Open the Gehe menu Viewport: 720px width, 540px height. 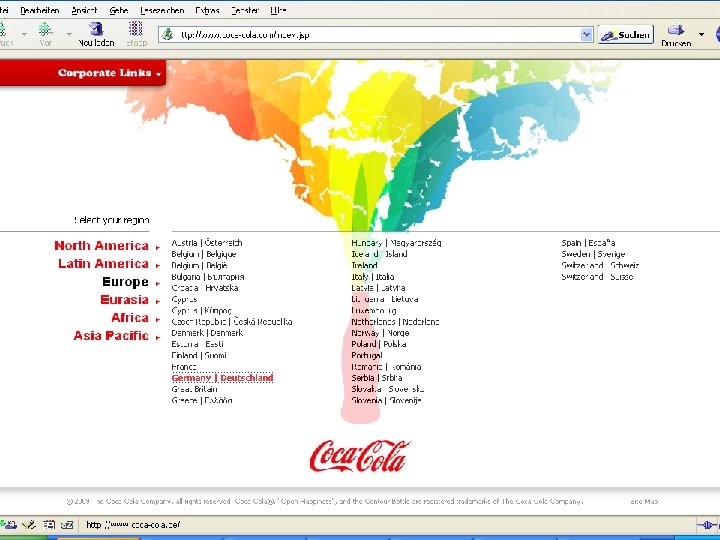click(x=118, y=10)
